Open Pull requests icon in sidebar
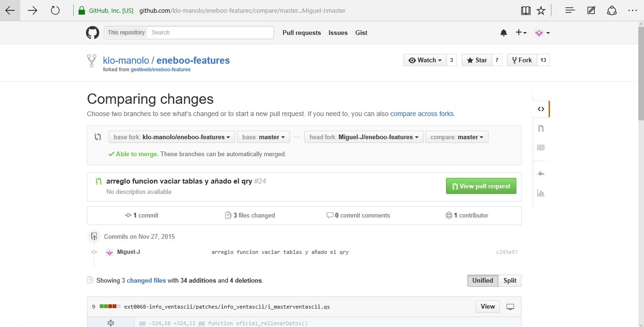This screenshot has width=644, height=327. tap(541, 128)
